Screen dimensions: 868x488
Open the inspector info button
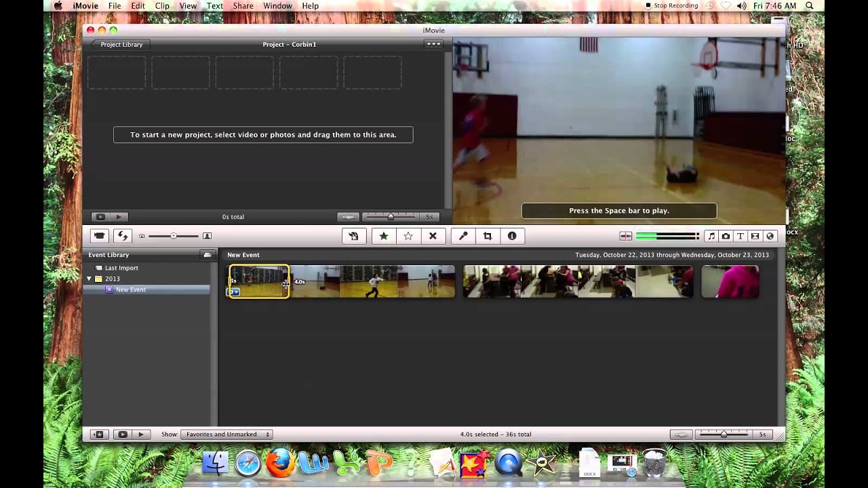pyautogui.click(x=512, y=236)
